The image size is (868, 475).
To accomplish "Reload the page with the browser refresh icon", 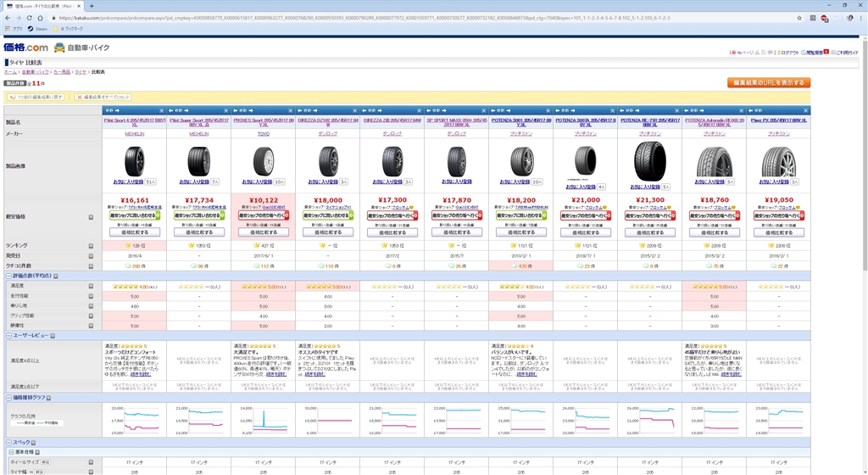I will (x=38, y=17).
